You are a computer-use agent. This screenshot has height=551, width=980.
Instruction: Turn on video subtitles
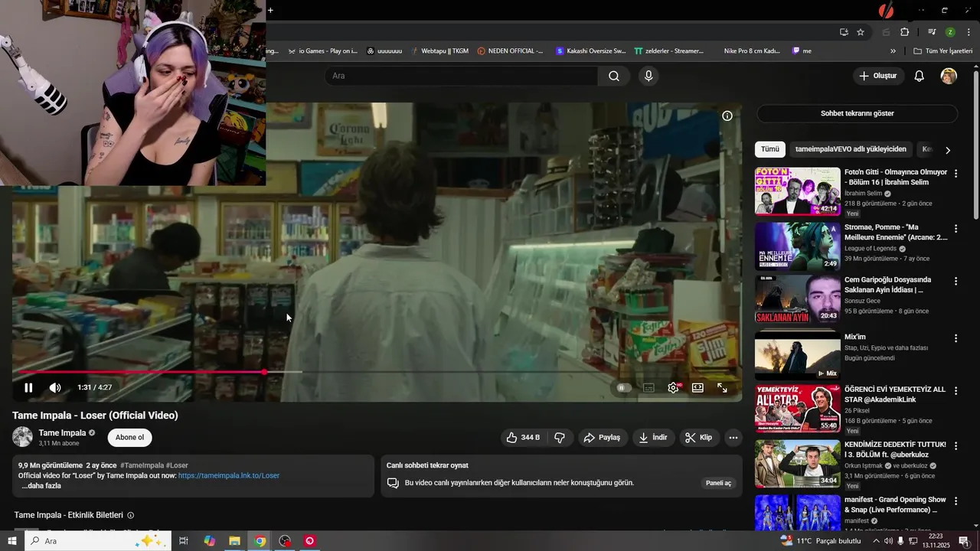648,388
